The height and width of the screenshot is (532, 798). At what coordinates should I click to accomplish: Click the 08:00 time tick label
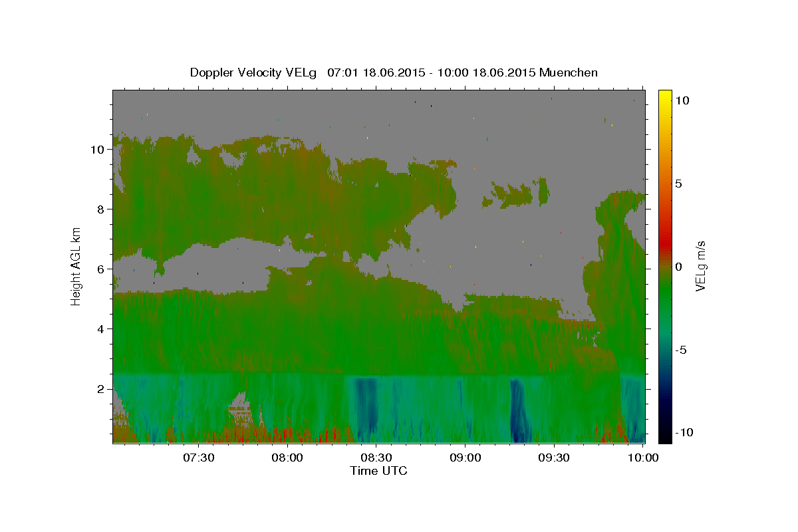coord(287,458)
